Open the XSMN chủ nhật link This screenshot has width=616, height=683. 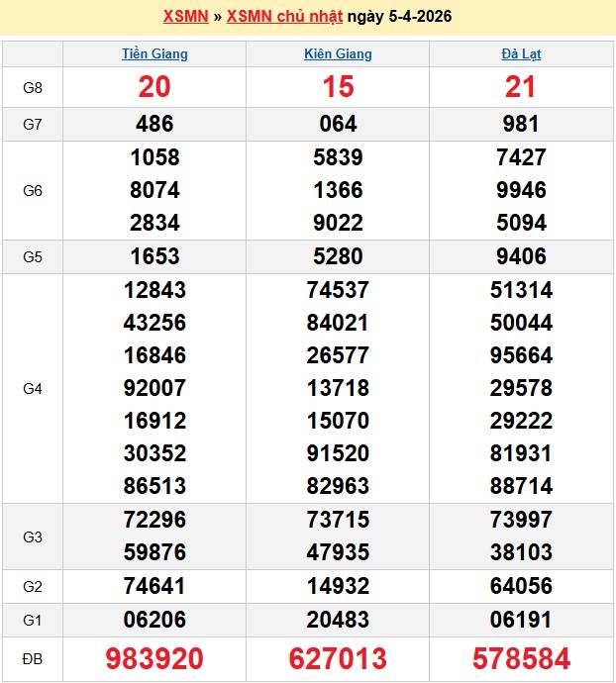point(284,17)
